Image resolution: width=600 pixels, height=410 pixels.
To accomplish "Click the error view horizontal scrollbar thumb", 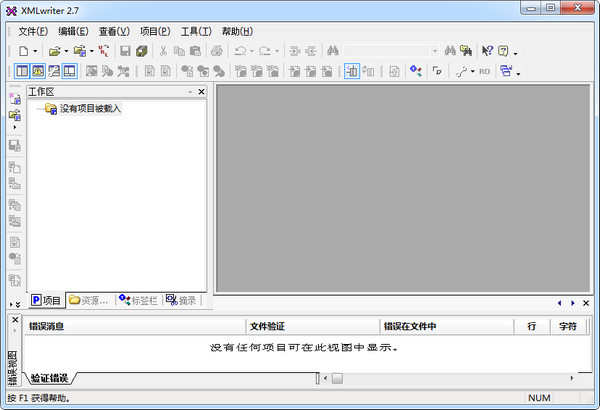I will (337, 378).
